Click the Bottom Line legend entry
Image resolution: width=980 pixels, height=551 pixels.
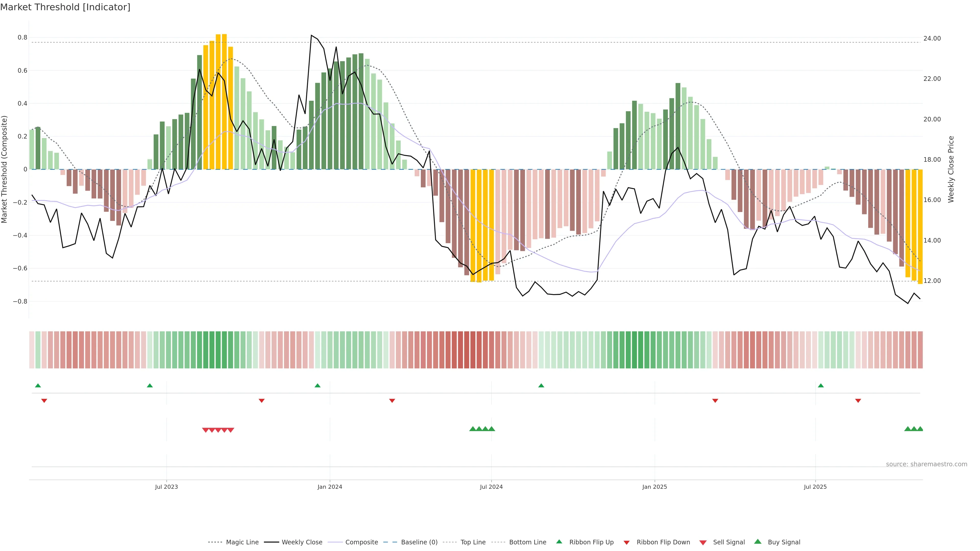click(x=527, y=542)
